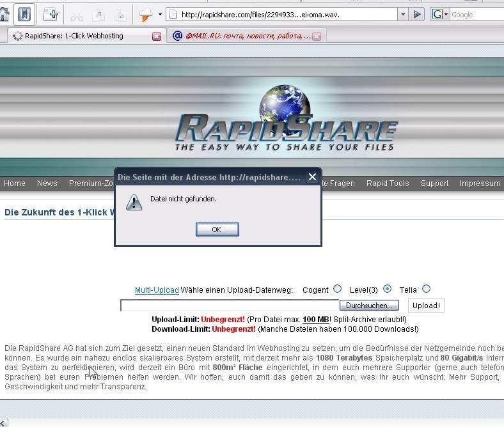Click the red 'Unbegrenzt!' after Upload-Limit
Screen dimensions: 504x427
pyautogui.click(x=223, y=320)
